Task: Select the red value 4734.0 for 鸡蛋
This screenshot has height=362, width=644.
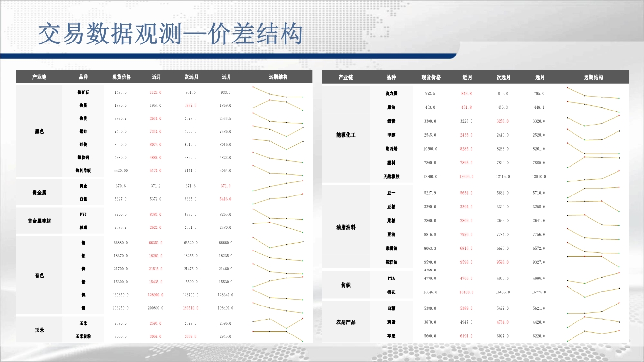Action: tap(502, 322)
